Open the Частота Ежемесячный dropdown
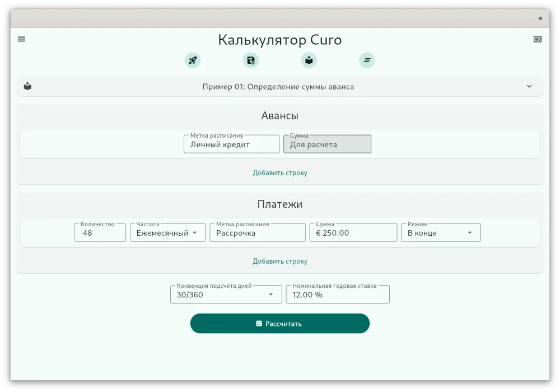 (x=167, y=233)
